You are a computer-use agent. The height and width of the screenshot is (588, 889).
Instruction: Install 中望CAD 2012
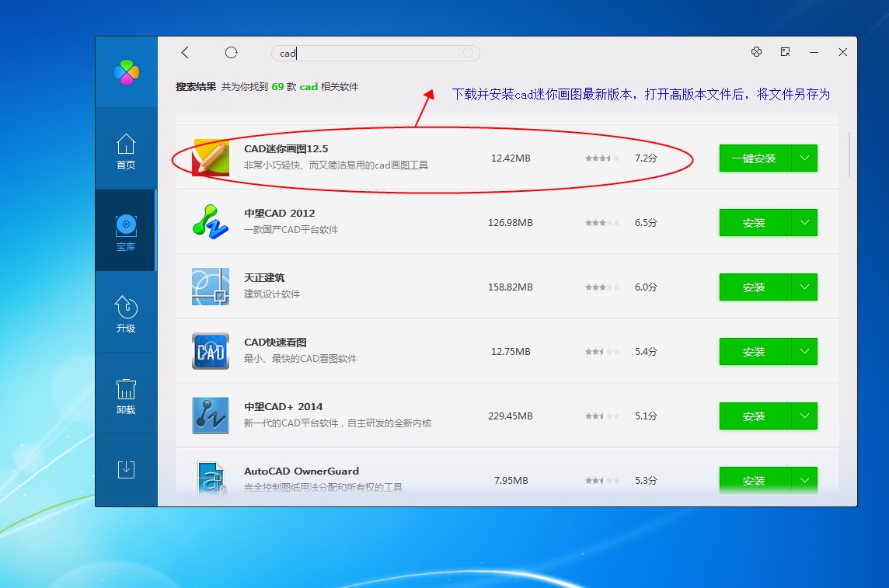755,223
